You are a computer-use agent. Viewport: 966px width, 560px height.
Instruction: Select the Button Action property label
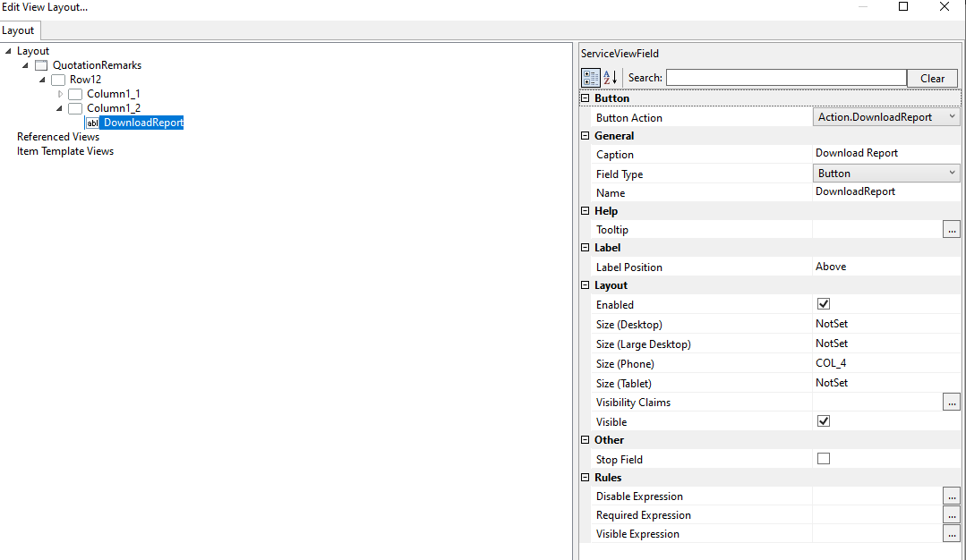pyautogui.click(x=629, y=117)
